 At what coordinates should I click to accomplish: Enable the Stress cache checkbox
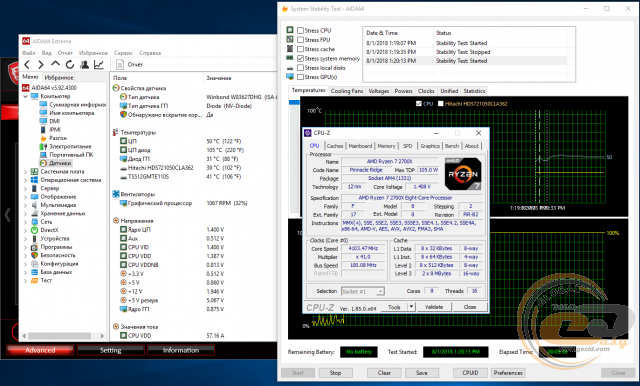[x=300, y=49]
